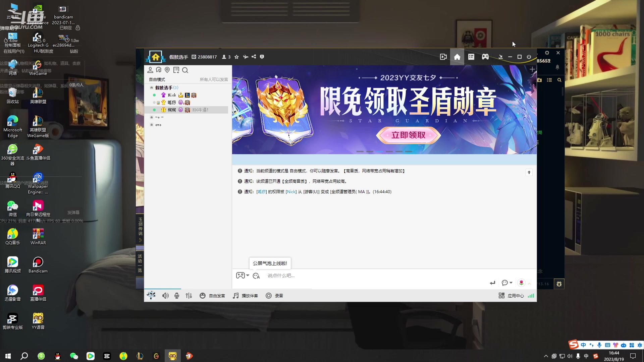Open 应用中心 app center
The width and height of the screenshot is (644, 362).
511,296
